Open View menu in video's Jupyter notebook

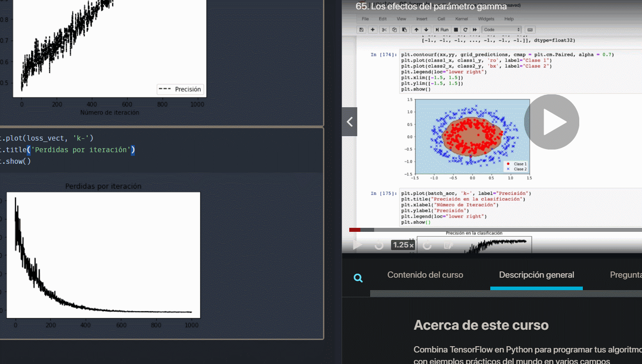(401, 19)
